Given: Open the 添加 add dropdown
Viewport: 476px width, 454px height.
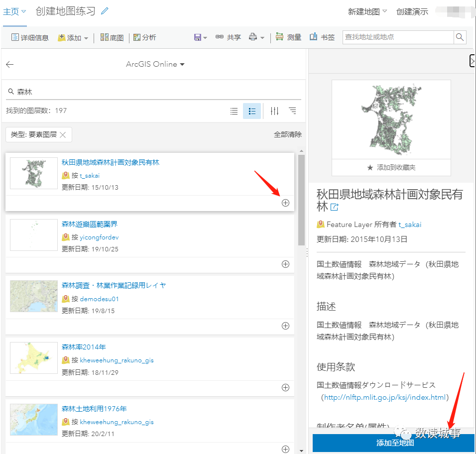Looking at the screenshot, I should [73, 38].
